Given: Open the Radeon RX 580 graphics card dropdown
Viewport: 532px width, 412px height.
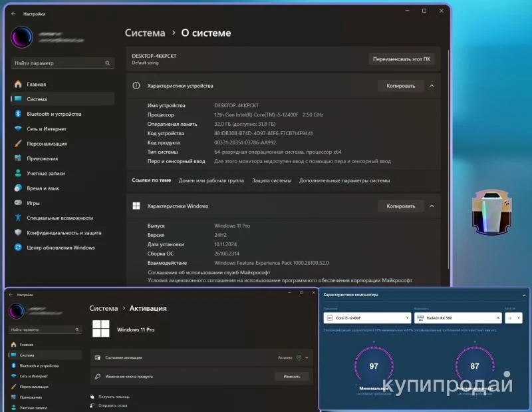Looking at the screenshot, I should click(x=457, y=318).
